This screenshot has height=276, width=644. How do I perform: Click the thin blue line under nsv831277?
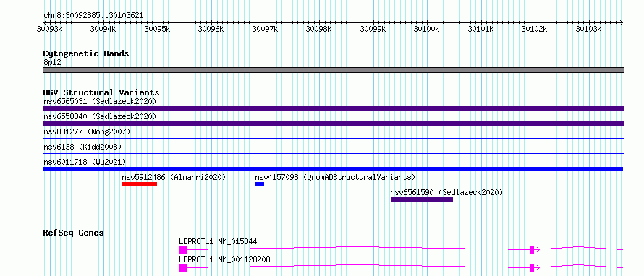coord(333,139)
